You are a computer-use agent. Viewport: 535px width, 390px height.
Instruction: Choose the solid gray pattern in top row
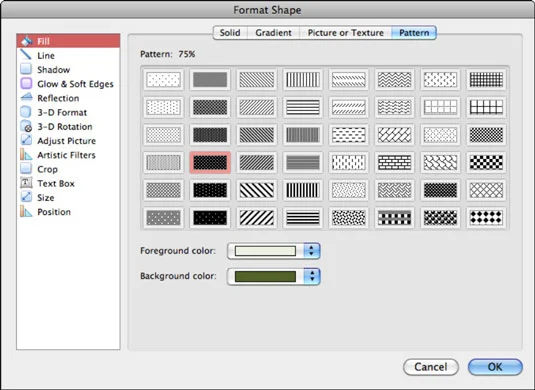[210, 80]
